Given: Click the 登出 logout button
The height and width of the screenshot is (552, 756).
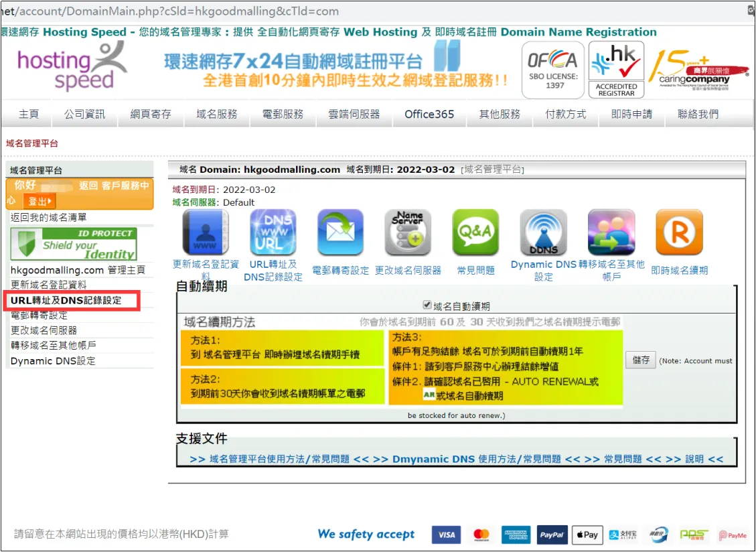Looking at the screenshot, I should coord(40,201).
